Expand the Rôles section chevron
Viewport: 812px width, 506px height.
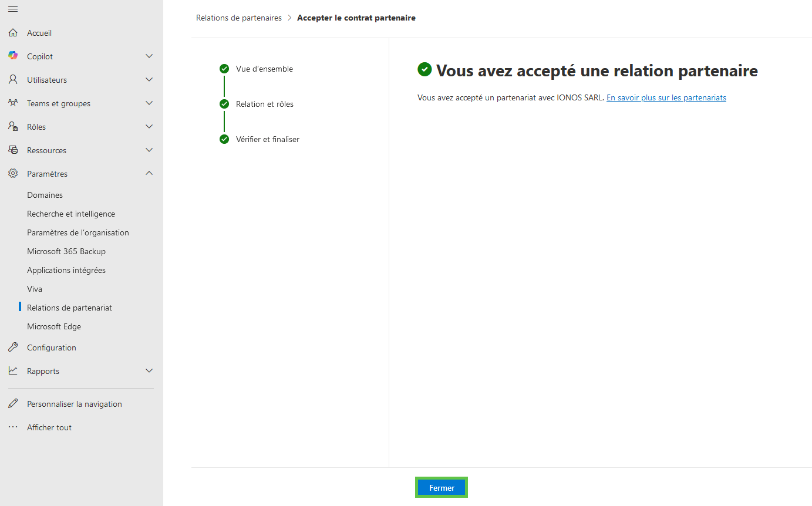tap(149, 127)
